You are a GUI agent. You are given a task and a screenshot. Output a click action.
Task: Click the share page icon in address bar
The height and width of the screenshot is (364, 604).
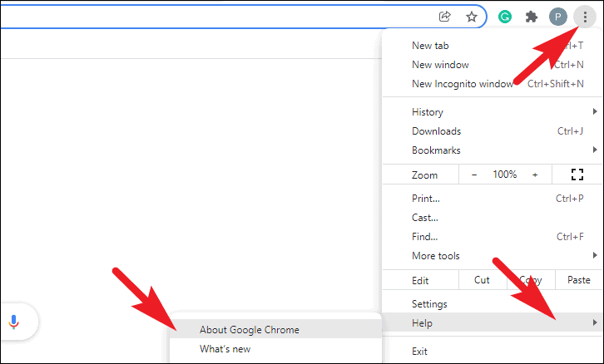(x=444, y=17)
